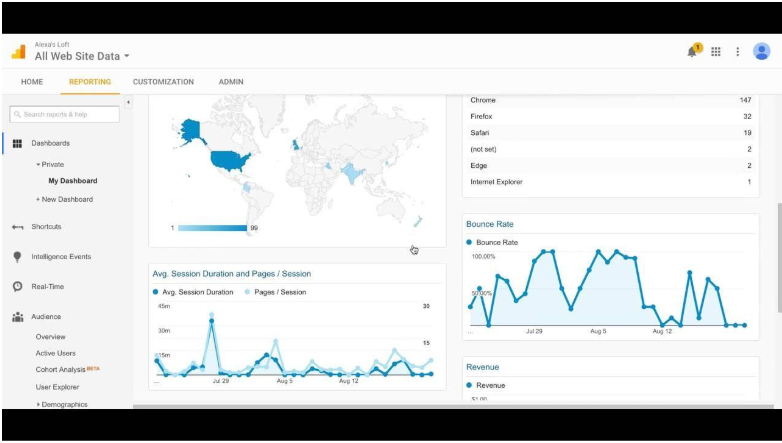The height and width of the screenshot is (443, 782).
Task: Open the notifications bell icon
Action: tap(692, 51)
